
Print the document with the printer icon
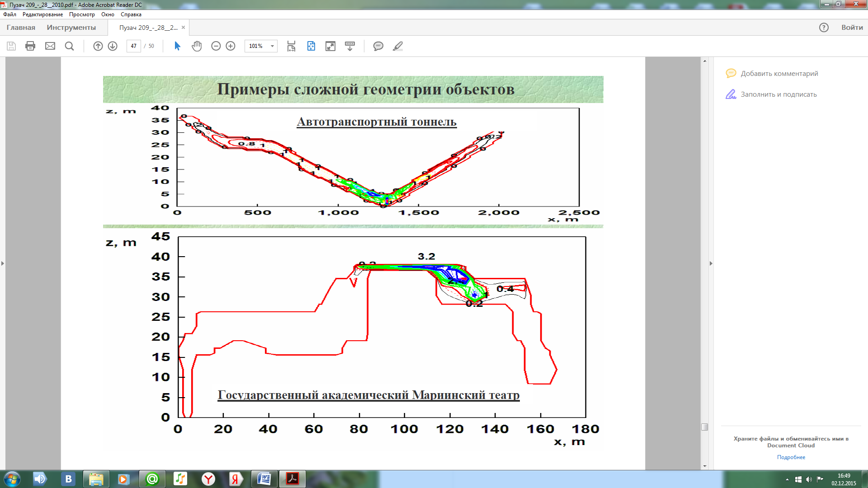click(x=30, y=46)
